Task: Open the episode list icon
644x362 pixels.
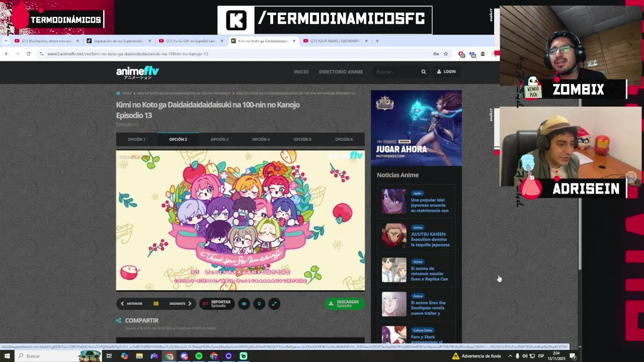Action: [156, 304]
